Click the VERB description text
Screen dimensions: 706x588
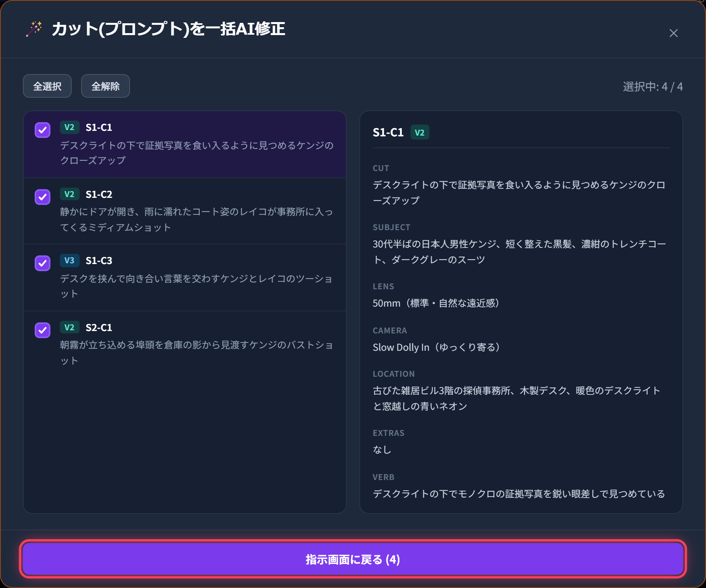(x=519, y=494)
